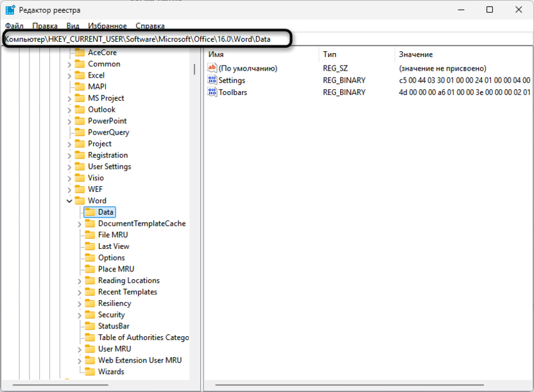Click the (По умолчанию) string value icon
Image resolution: width=534 pixels, height=392 pixels.
[212, 68]
